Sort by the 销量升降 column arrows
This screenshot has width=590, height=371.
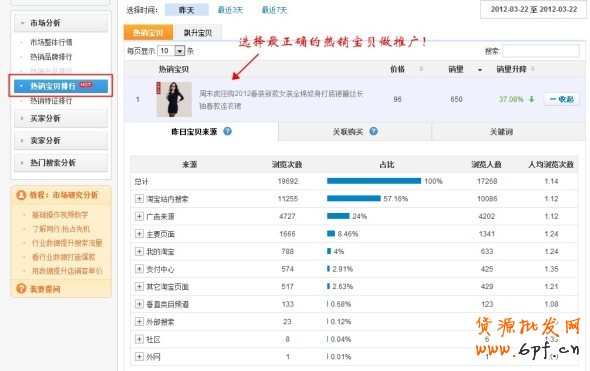click(x=532, y=69)
